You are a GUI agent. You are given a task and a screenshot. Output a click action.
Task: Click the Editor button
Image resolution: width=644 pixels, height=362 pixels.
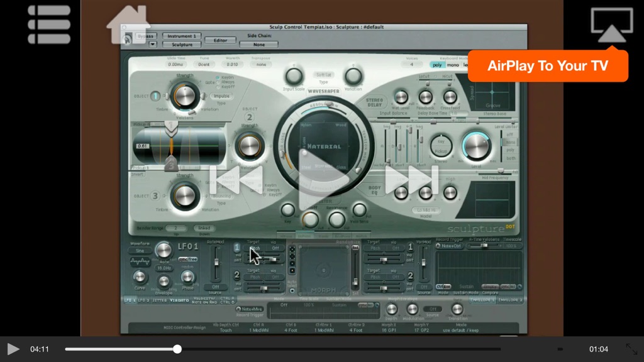[x=220, y=40]
